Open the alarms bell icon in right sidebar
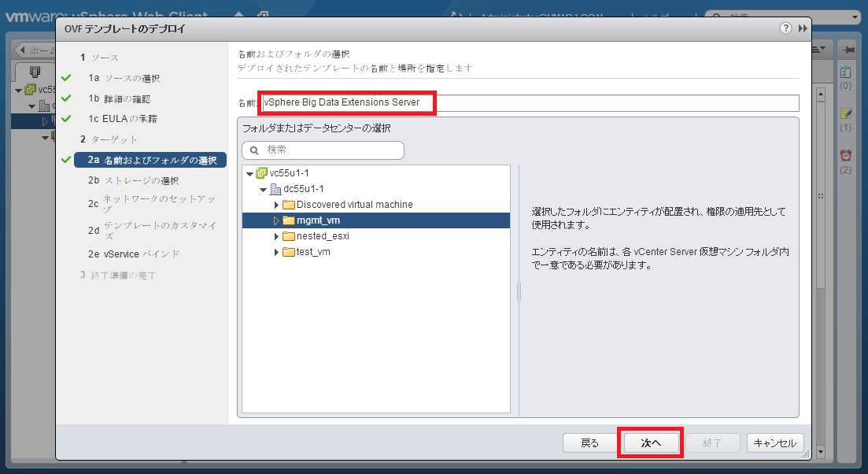 click(846, 156)
